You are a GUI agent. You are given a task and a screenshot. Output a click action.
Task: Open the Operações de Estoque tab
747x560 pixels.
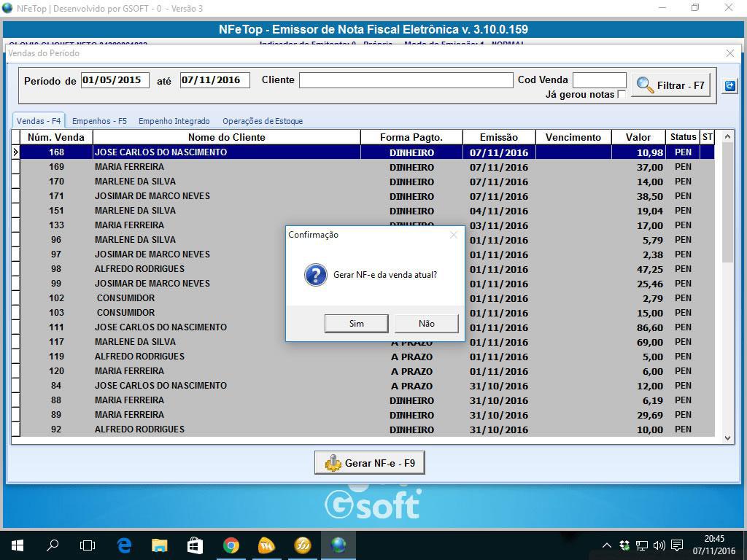click(263, 121)
